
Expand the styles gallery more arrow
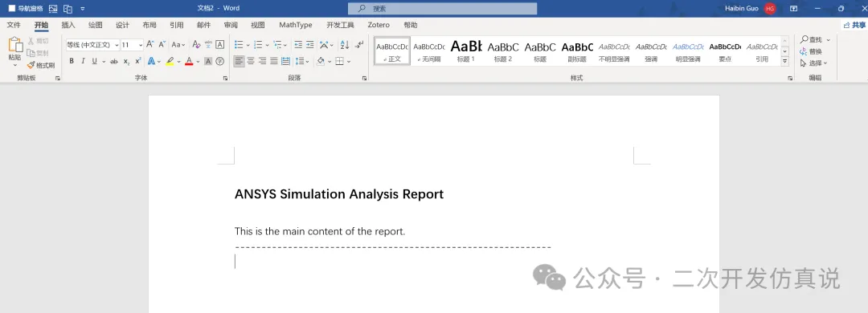pos(785,61)
